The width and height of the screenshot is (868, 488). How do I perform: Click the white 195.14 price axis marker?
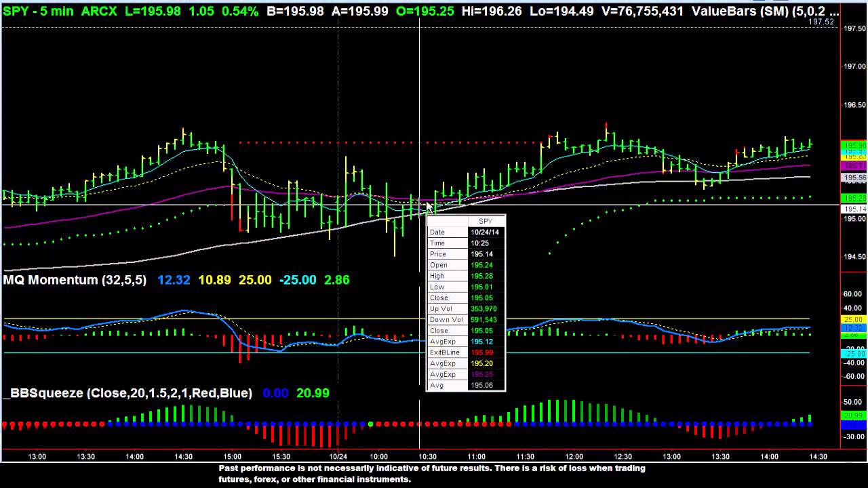[854, 210]
